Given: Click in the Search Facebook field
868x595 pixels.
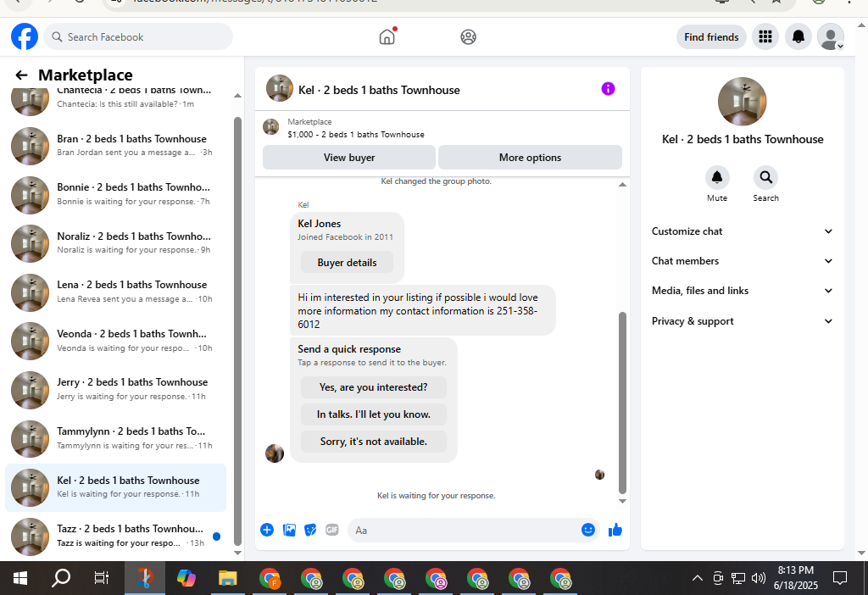Looking at the screenshot, I should pos(138,37).
